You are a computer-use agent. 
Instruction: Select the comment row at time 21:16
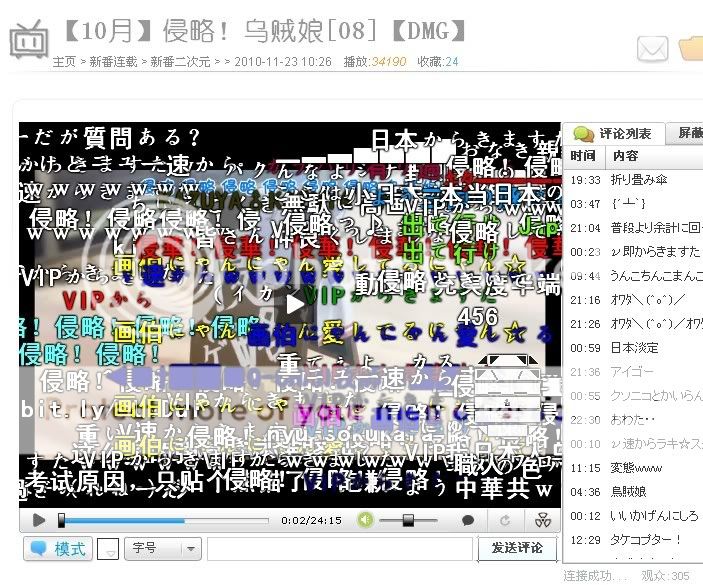633,300
